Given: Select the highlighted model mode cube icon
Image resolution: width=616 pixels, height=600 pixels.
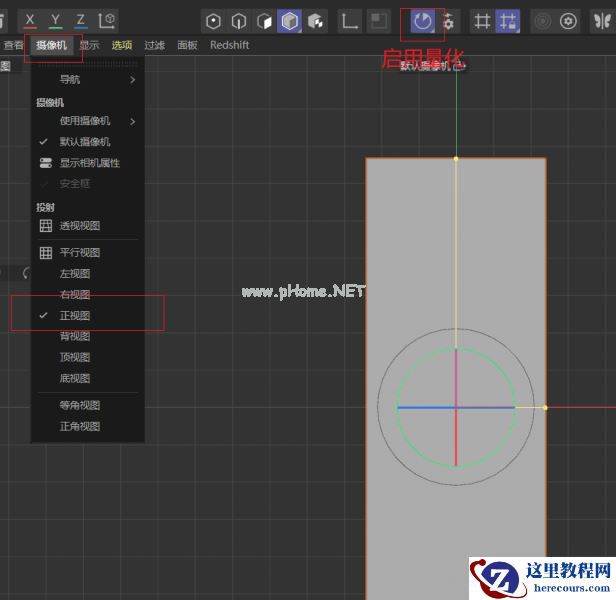Looking at the screenshot, I should (290, 21).
